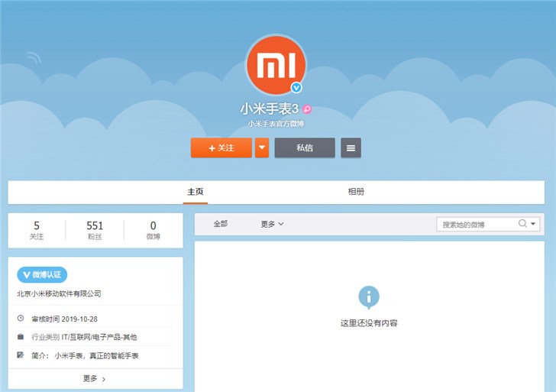Switch to the 主页 tab
Image resolution: width=556 pixels, height=392 pixels.
click(196, 192)
